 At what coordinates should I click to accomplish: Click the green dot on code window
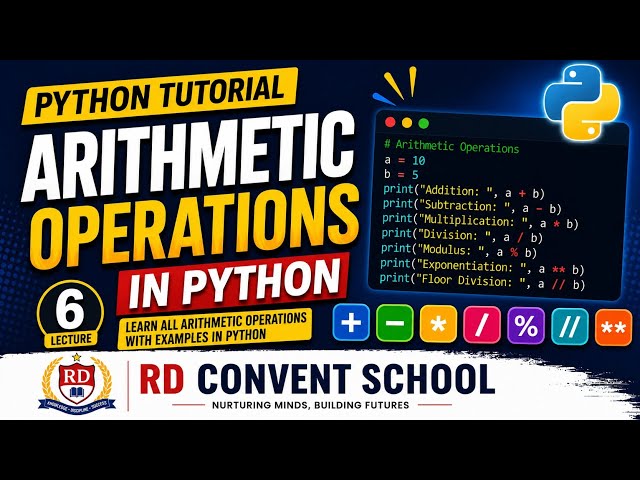click(424, 123)
